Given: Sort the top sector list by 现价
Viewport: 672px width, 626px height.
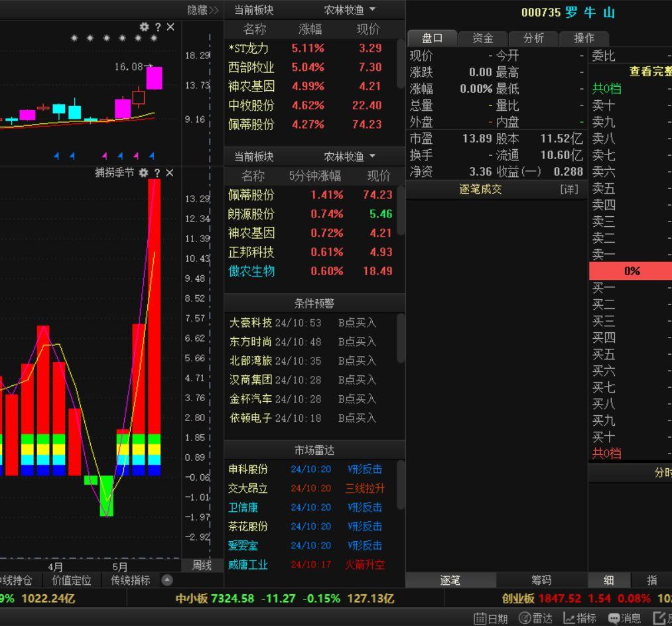Looking at the screenshot, I should (368, 29).
